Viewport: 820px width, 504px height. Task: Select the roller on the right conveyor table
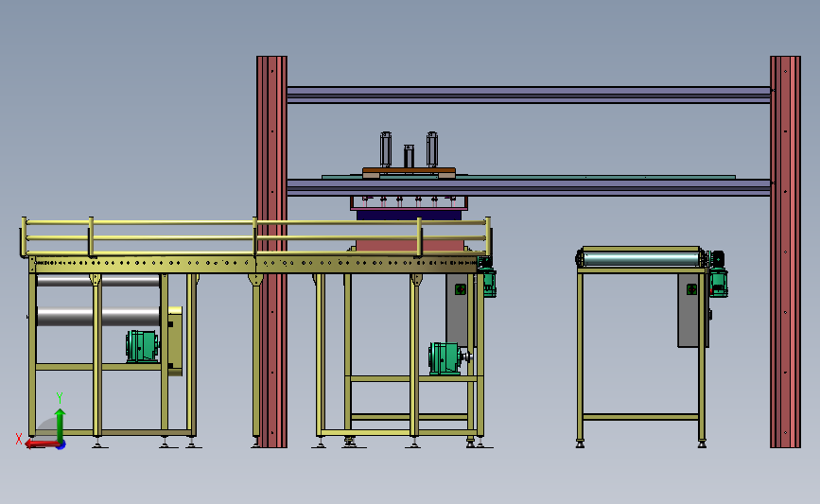coord(641,259)
